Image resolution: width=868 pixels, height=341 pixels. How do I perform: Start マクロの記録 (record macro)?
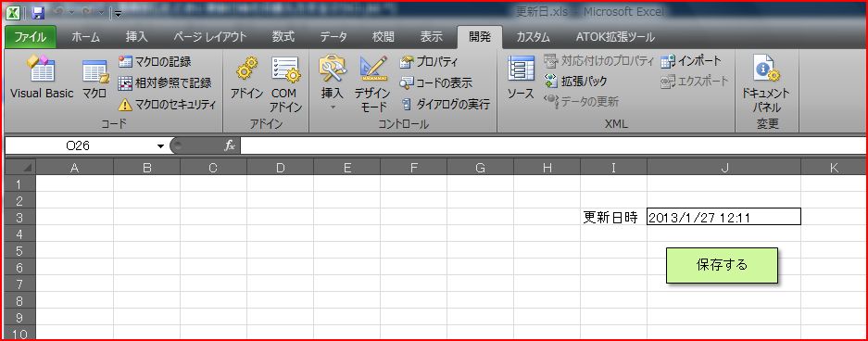pos(155,62)
